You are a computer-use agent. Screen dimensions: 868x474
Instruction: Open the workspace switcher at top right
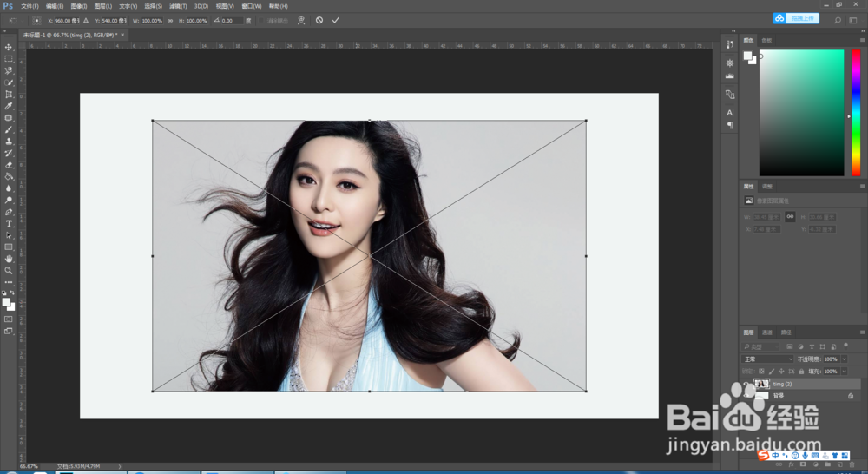[x=853, y=21]
